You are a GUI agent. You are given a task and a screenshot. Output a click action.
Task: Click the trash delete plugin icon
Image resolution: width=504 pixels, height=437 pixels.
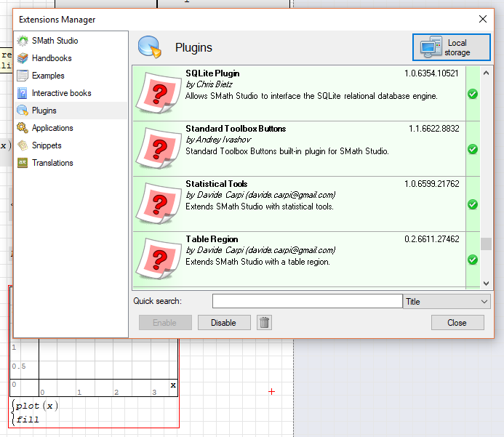pyautogui.click(x=265, y=322)
